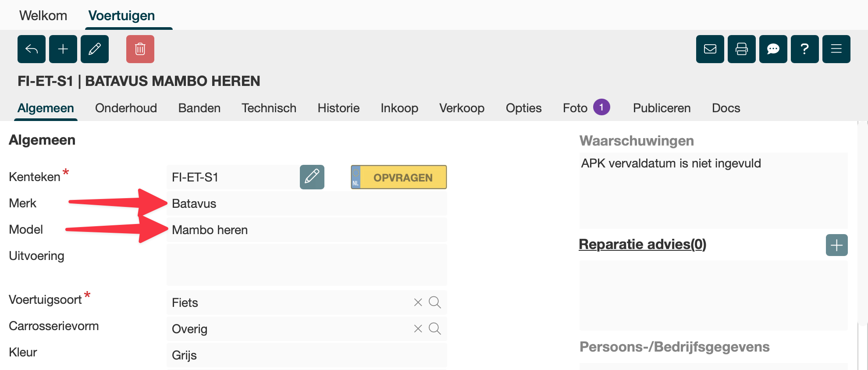Search Voertuigsoort with magnifier icon
The height and width of the screenshot is (370, 868).
435,302
